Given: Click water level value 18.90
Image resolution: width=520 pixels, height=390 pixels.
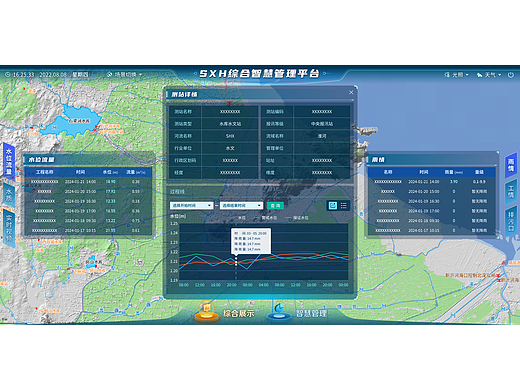Looking at the screenshot, I should click(110, 182).
